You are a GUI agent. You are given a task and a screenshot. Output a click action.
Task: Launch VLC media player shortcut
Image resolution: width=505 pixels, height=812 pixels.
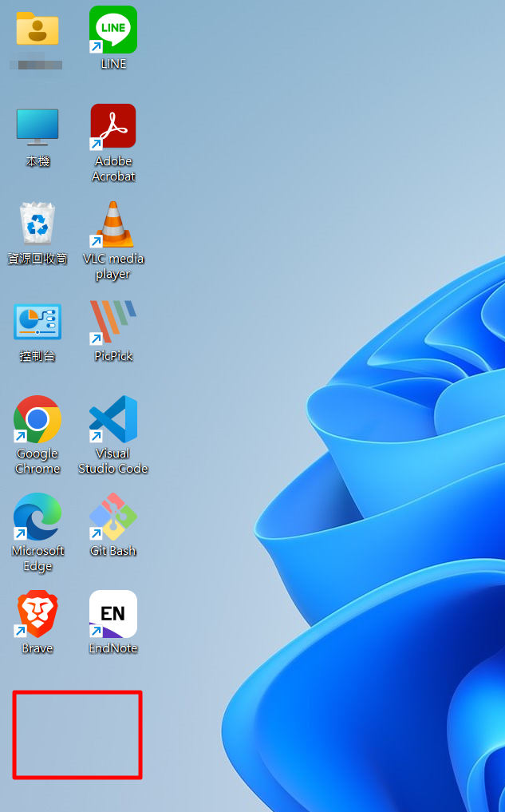113,224
